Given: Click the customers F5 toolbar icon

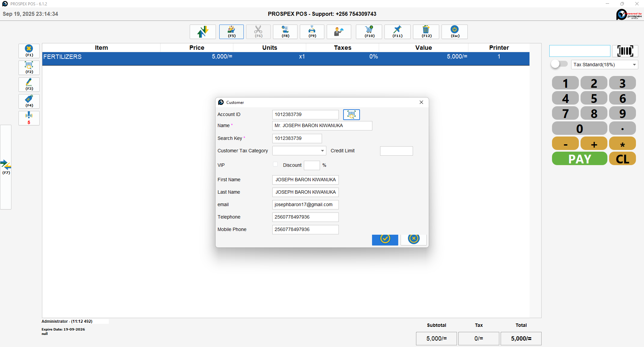Looking at the screenshot, I should (231, 32).
